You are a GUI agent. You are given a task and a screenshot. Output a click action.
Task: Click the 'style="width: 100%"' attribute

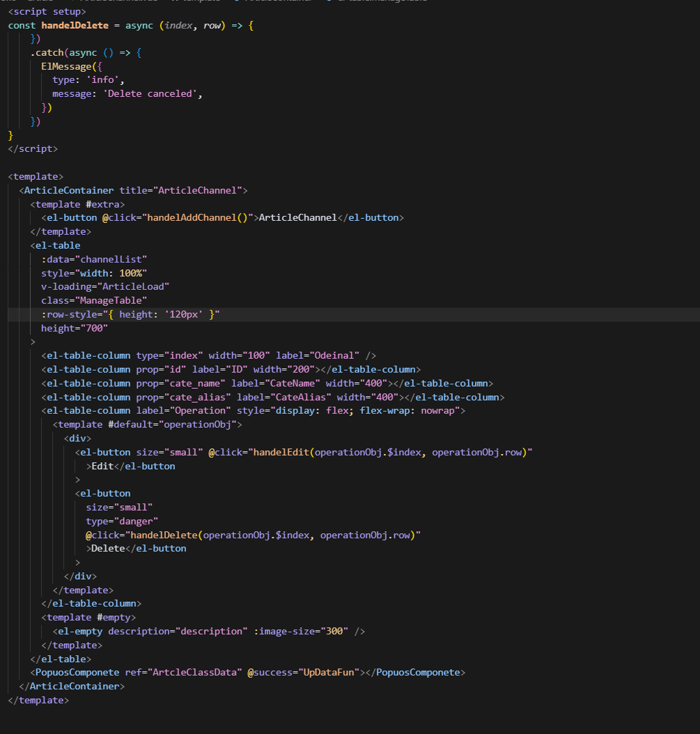(94, 273)
